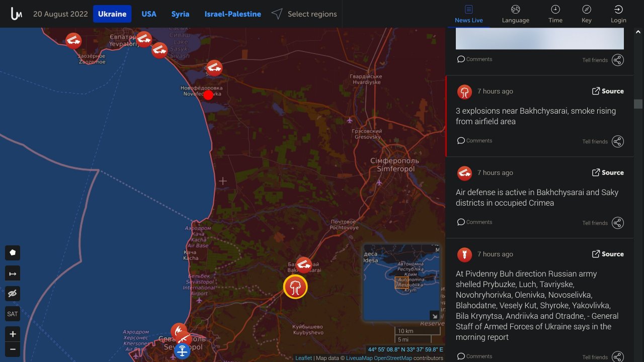Collapse the overview minimap

(x=434, y=316)
